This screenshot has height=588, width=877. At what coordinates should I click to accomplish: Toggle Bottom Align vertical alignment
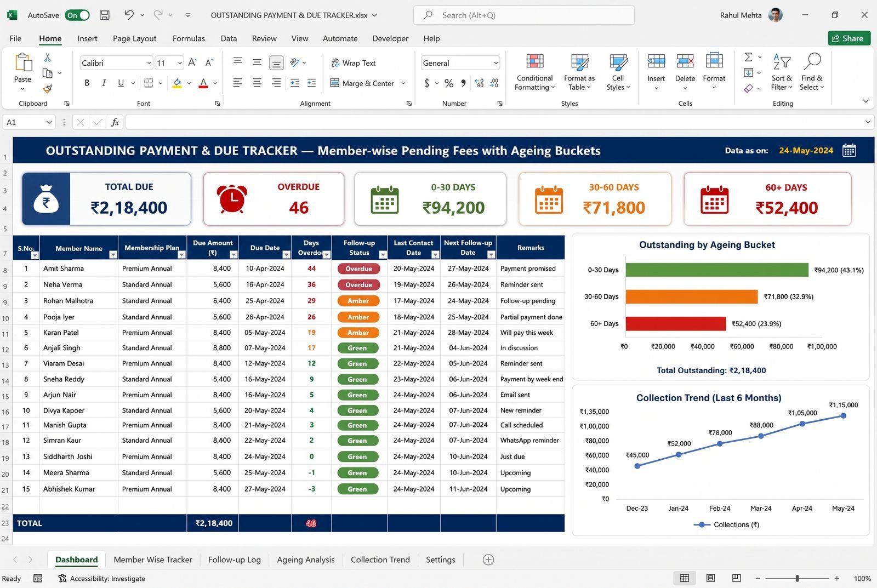pos(277,63)
